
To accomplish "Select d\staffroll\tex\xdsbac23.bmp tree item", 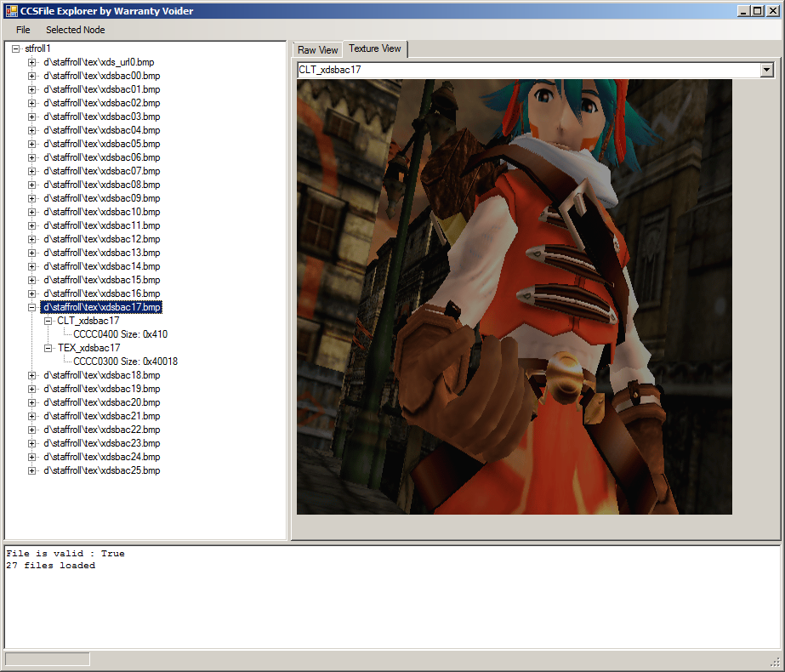I will point(101,443).
